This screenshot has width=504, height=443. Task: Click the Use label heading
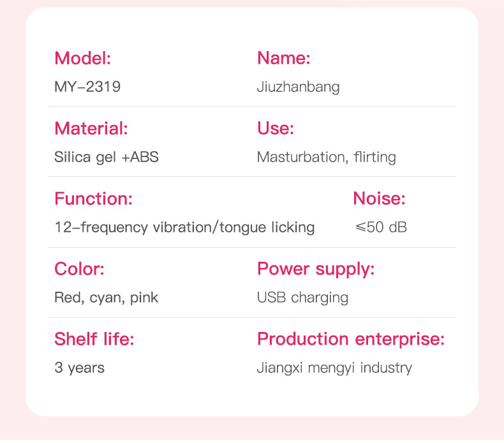click(275, 128)
